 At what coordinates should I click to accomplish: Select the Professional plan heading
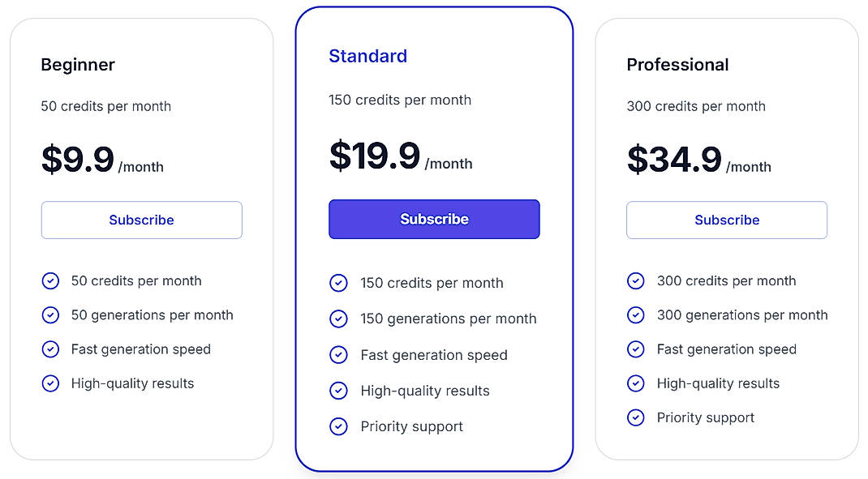pos(678,65)
